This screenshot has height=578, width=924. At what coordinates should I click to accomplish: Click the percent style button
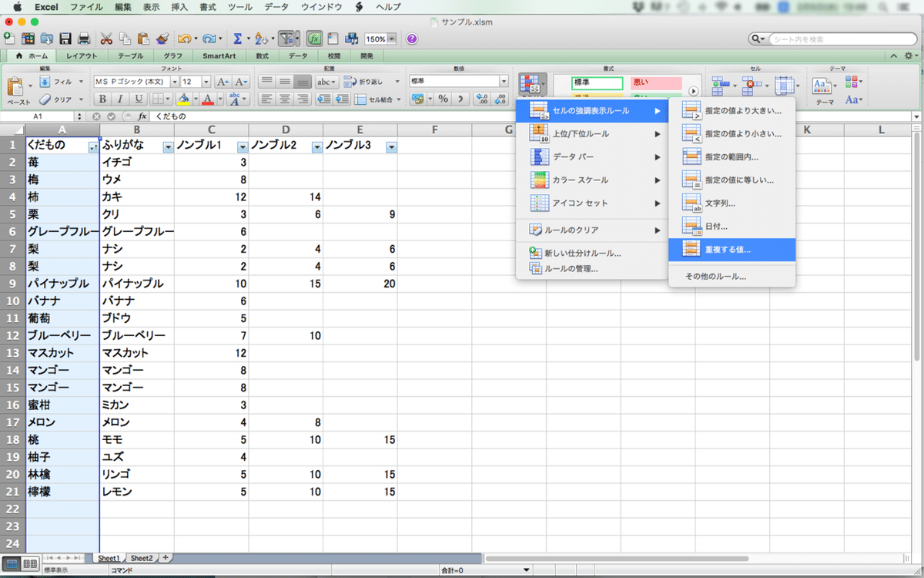pos(443,99)
